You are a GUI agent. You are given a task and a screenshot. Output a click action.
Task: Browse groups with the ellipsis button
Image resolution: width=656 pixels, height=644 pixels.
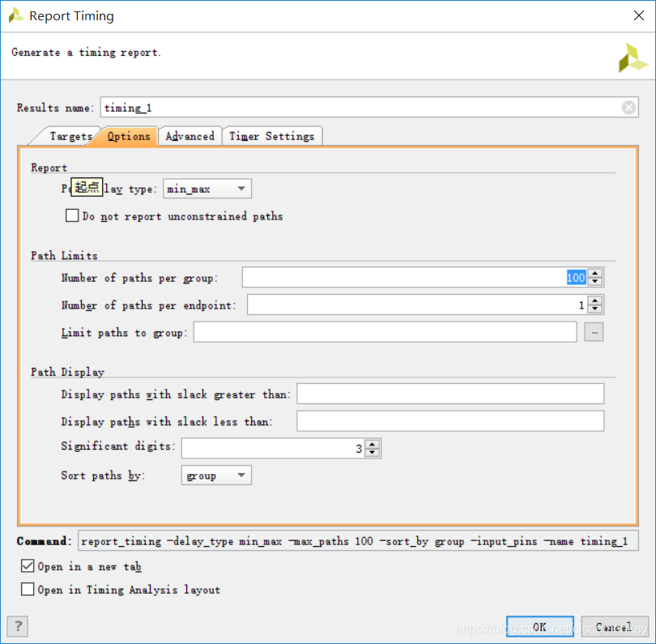pyautogui.click(x=594, y=332)
